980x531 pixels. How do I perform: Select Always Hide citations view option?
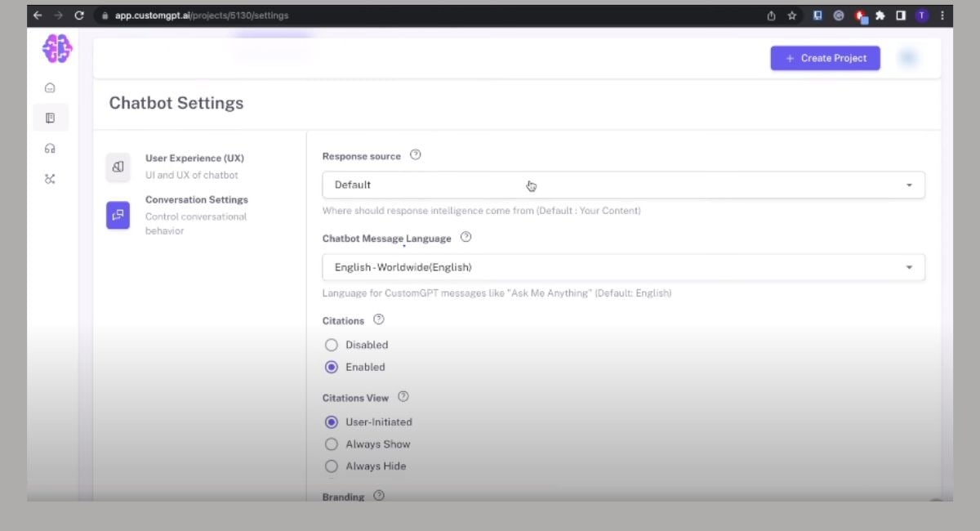click(332, 466)
